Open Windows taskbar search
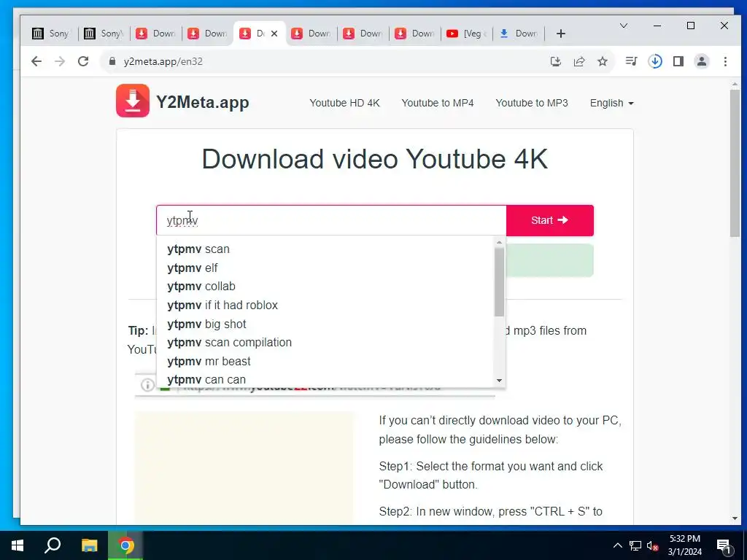The height and width of the screenshot is (560, 747). click(53, 545)
